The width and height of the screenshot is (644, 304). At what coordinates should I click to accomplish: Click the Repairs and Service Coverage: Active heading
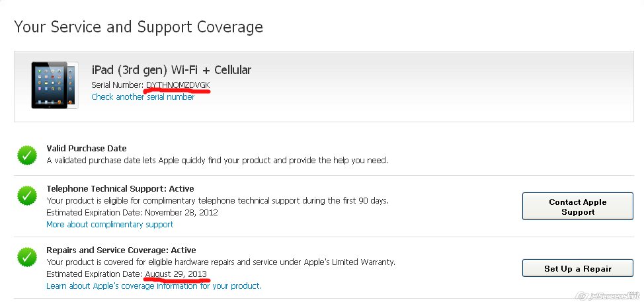click(x=121, y=250)
